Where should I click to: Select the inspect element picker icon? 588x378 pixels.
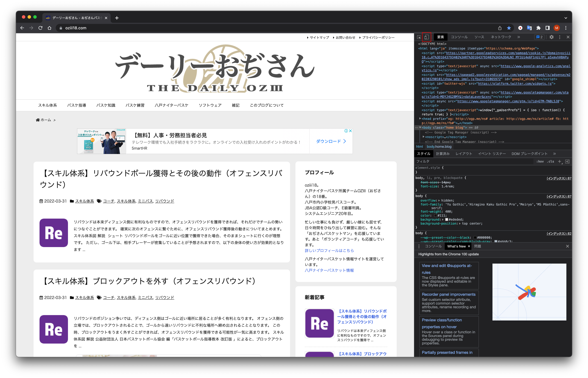pyautogui.click(x=419, y=37)
